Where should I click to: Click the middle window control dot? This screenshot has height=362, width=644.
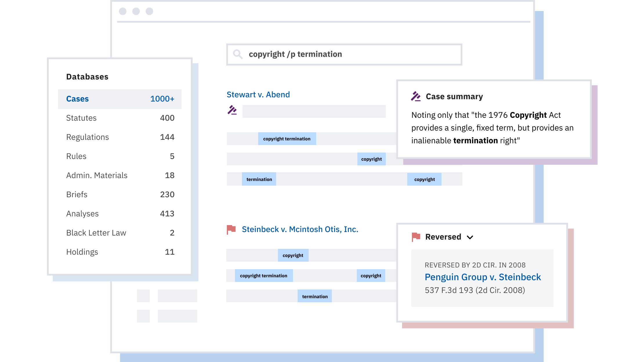coord(136,11)
